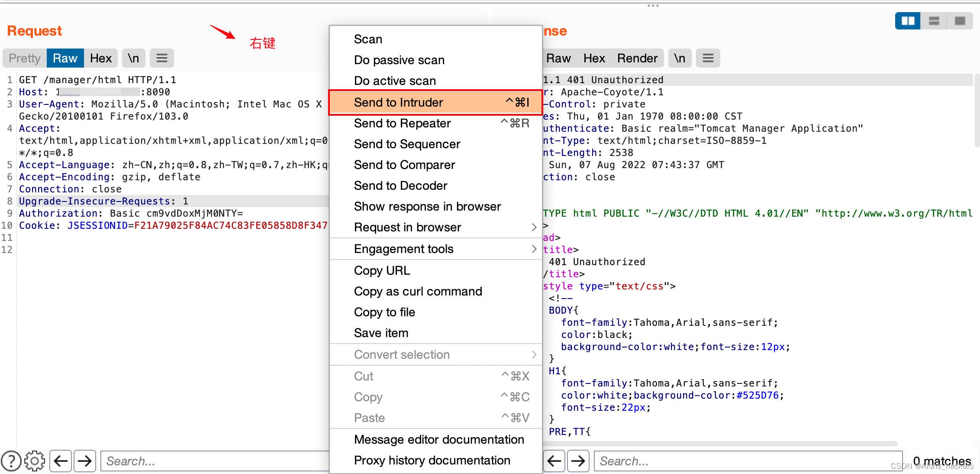Viewport: 980px width, 474px height.
Task: Go to previous response search match
Action: [554, 461]
